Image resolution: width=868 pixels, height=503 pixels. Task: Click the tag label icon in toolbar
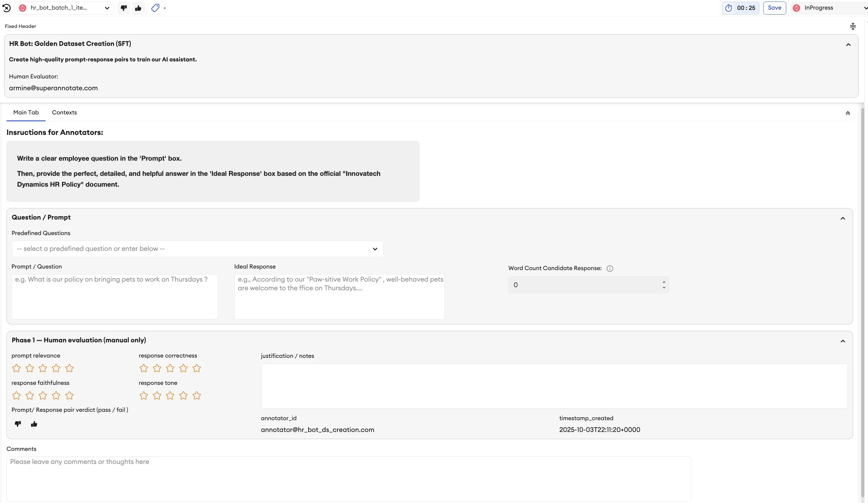pos(155,7)
